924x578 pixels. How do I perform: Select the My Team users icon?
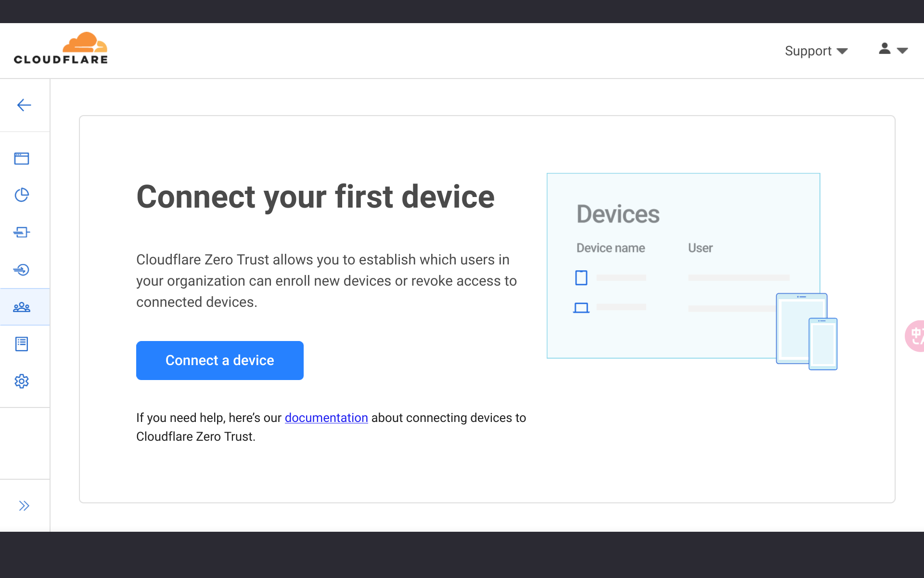point(22,307)
